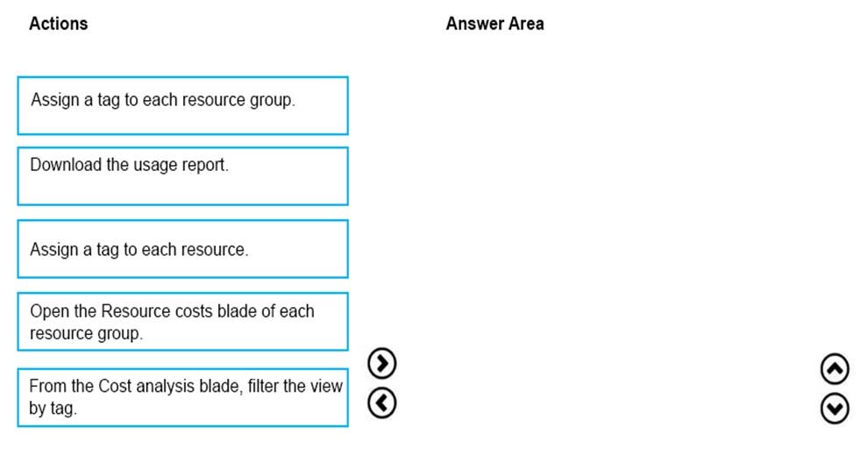The image size is (868, 456).
Task: Choose the tag each resource group box
Action: [182, 106]
